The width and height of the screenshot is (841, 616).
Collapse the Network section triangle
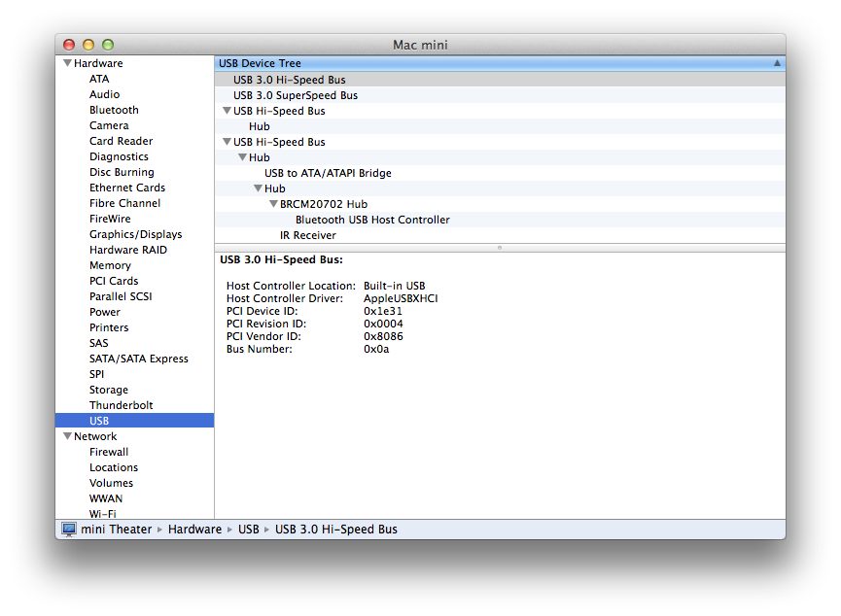pyautogui.click(x=67, y=436)
